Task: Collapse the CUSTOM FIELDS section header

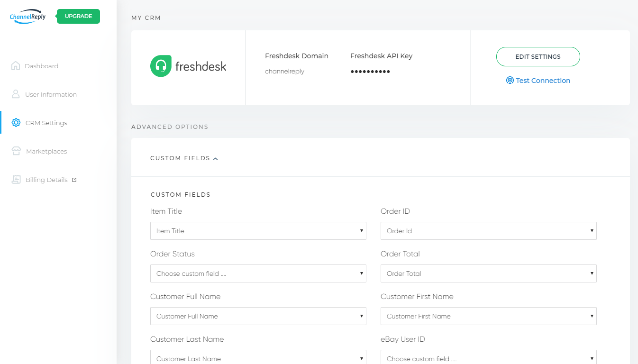Action: [x=184, y=158]
